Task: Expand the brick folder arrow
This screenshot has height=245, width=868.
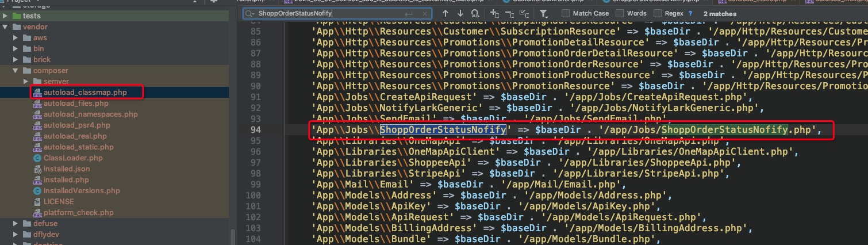Action: click(16, 60)
